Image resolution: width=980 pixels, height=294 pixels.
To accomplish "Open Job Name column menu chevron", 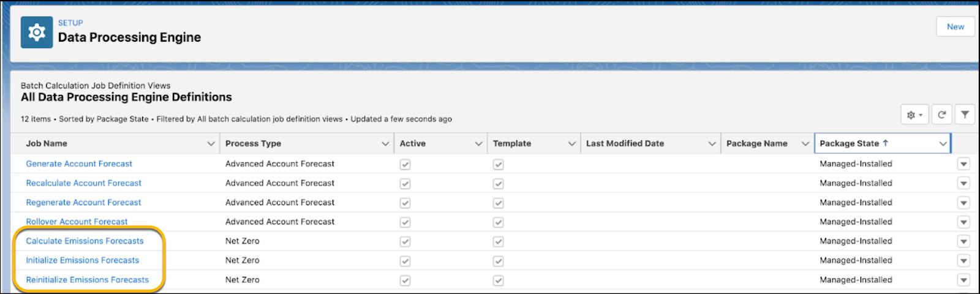I will click(211, 143).
